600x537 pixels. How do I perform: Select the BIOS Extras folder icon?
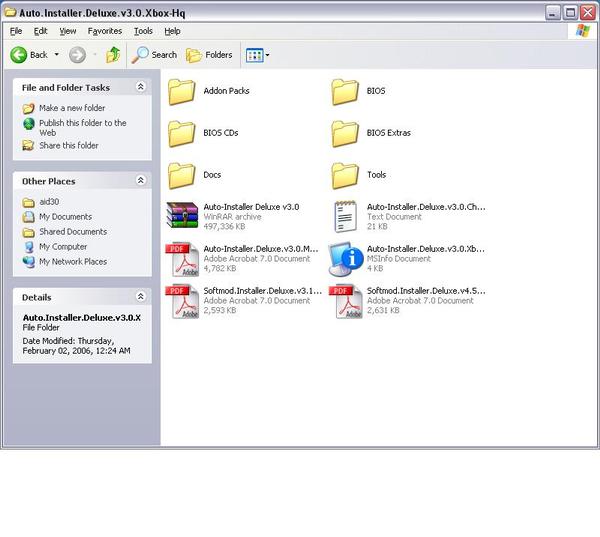click(x=345, y=134)
